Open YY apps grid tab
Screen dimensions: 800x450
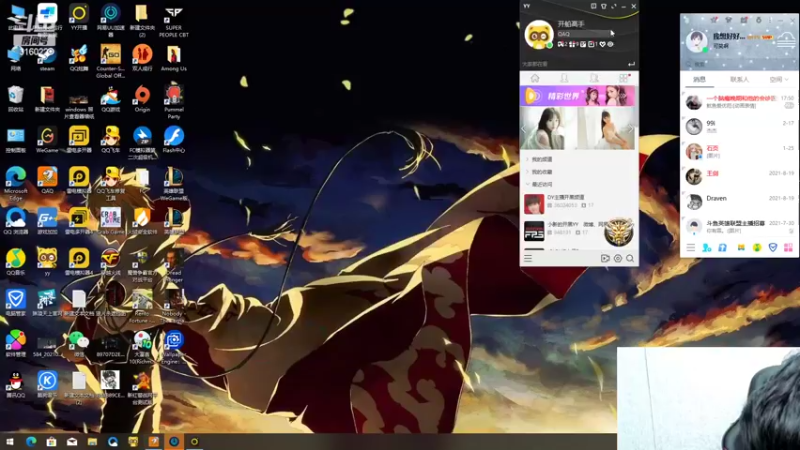[x=624, y=78]
